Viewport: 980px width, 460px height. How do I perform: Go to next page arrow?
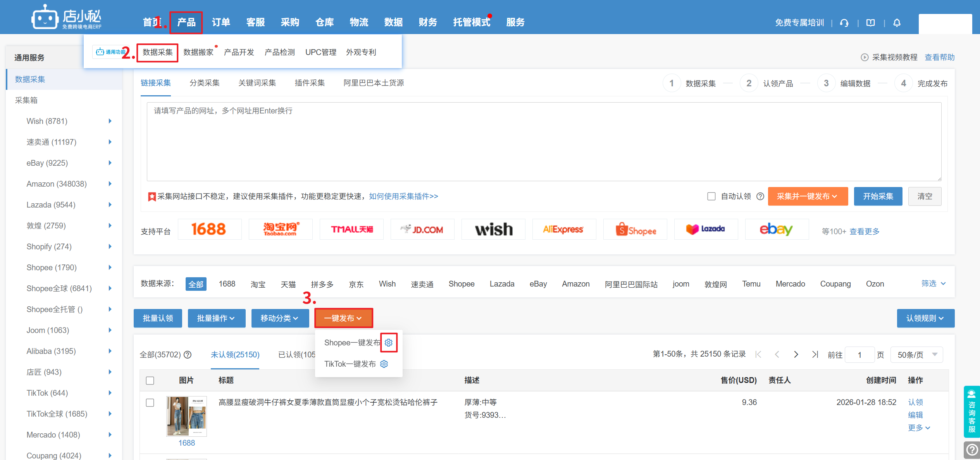(x=796, y=354)
